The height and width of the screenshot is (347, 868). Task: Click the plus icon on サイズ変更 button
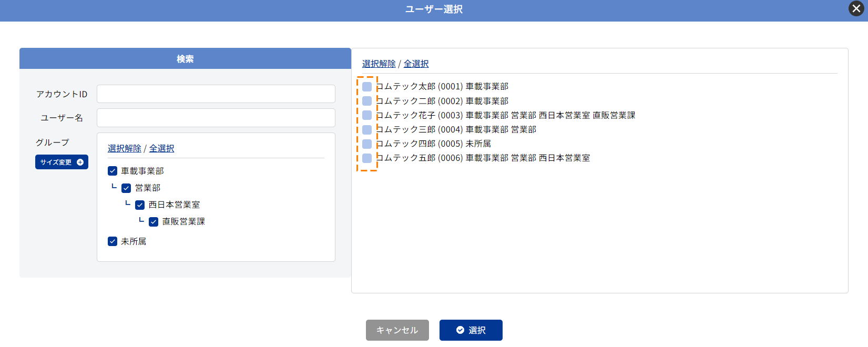click(x=80, y=162)
